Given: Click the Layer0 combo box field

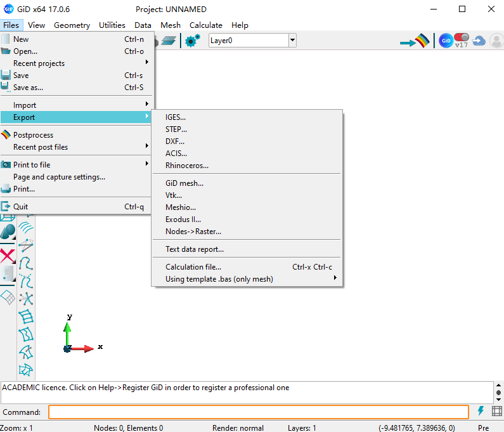Looking at the screenshot, I should click(x=249, y=41).
